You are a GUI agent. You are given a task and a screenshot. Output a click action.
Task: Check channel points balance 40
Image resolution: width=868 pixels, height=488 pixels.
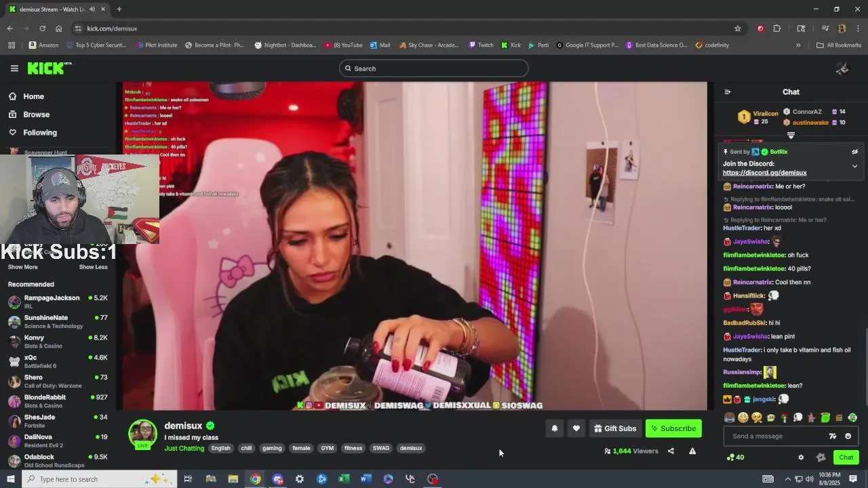point(735,457)
